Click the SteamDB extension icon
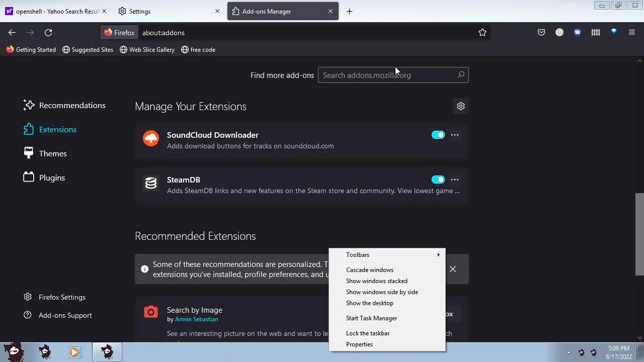This screenshot has height=362, width=644. (151, 183)
